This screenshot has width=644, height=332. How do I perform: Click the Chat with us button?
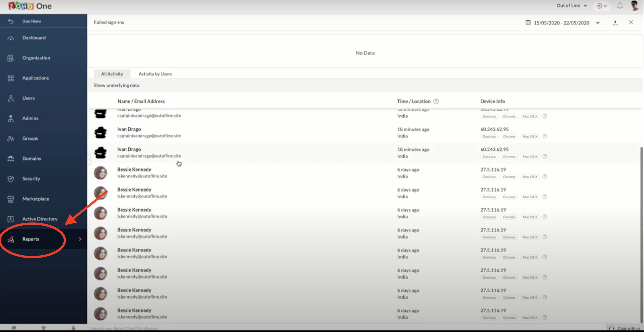(625, 328)
